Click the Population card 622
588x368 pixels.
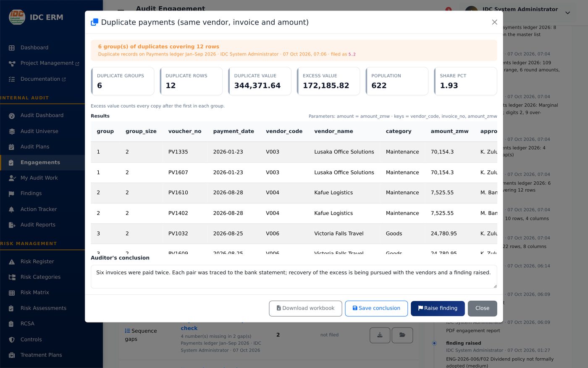(397, 81)
